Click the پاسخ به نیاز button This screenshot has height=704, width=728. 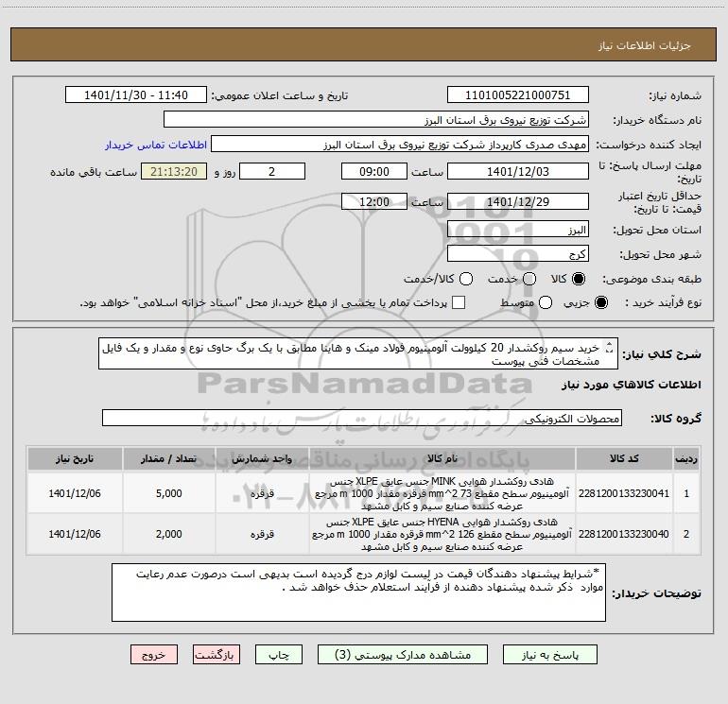pos(549,655)
